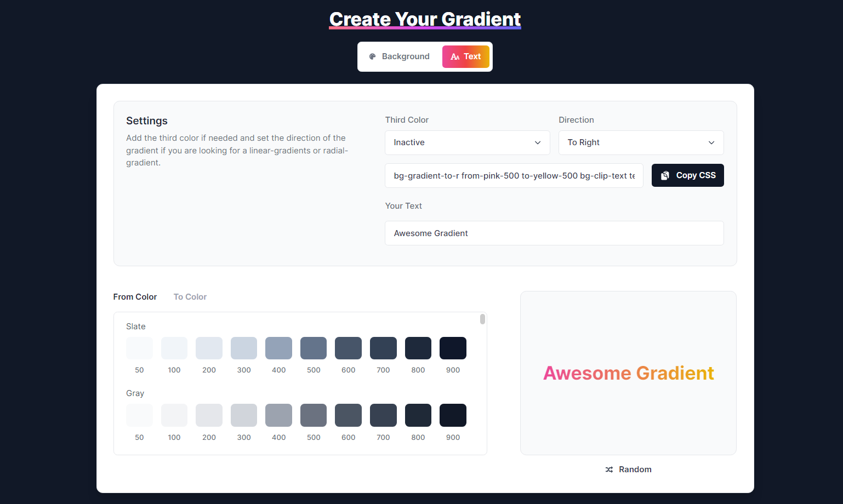843x504 pixels.
Task: Choose Slate 300 color swatch
Action: pyautogui.click(x=244, y=348)
